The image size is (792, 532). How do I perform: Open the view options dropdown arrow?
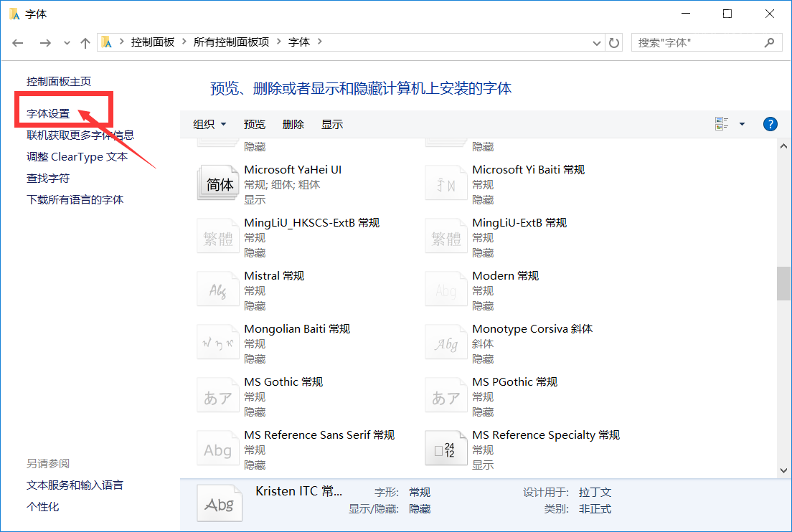click(742, 123)
